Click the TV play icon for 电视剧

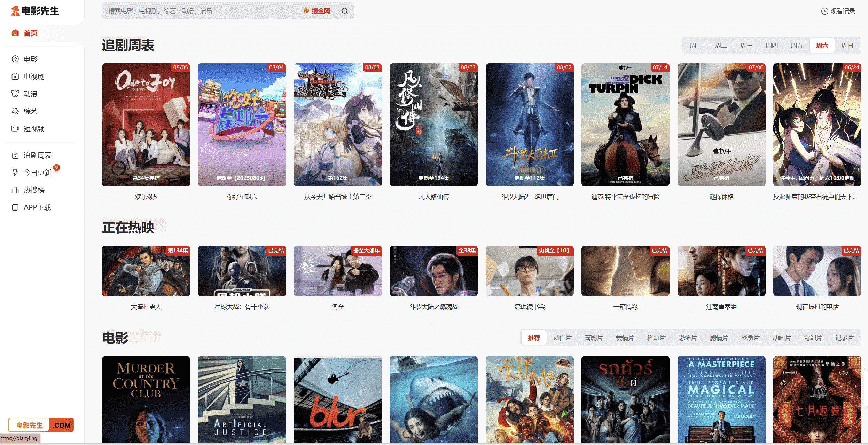[x=15, y=76]
